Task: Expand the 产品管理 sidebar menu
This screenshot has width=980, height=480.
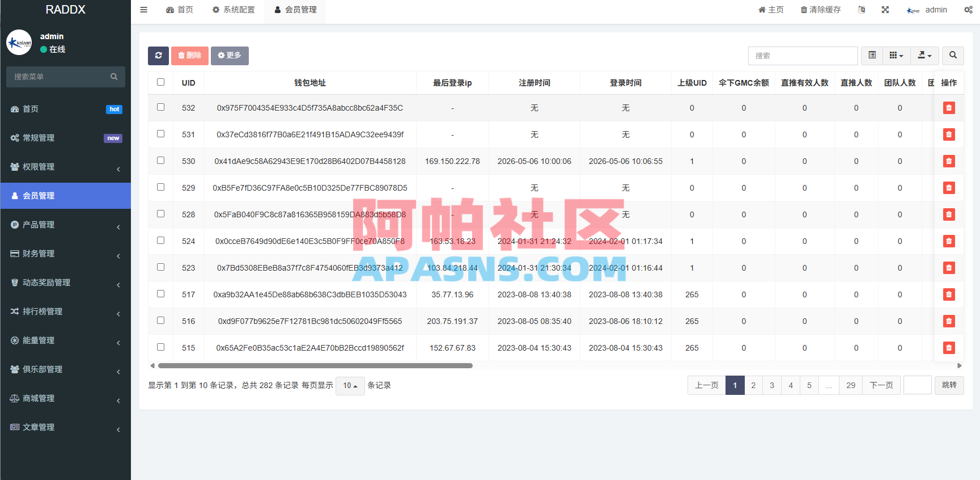Action: (x=66, y=225)
